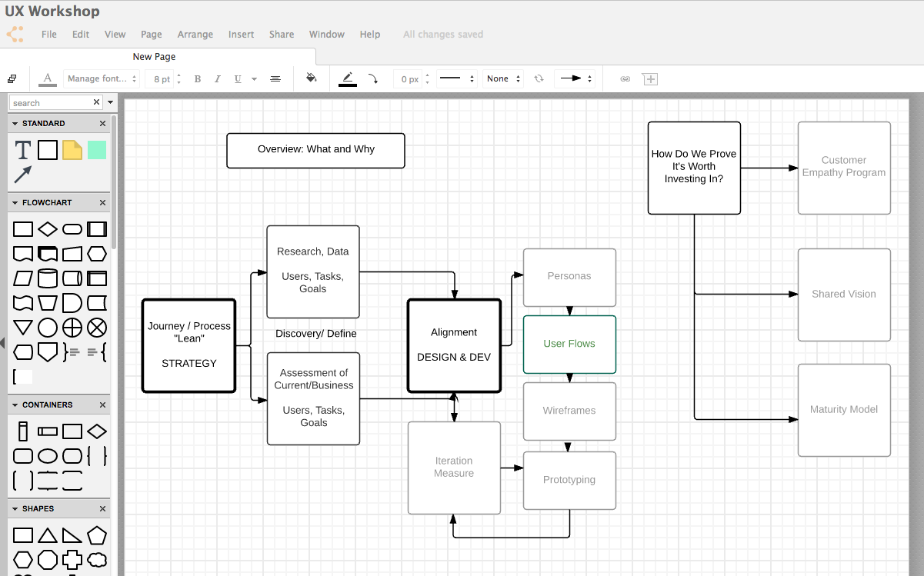This screenshot has height=576, width=924.
Task: Click the arrange layers icon in toolbar
Action: click(12, 78)
